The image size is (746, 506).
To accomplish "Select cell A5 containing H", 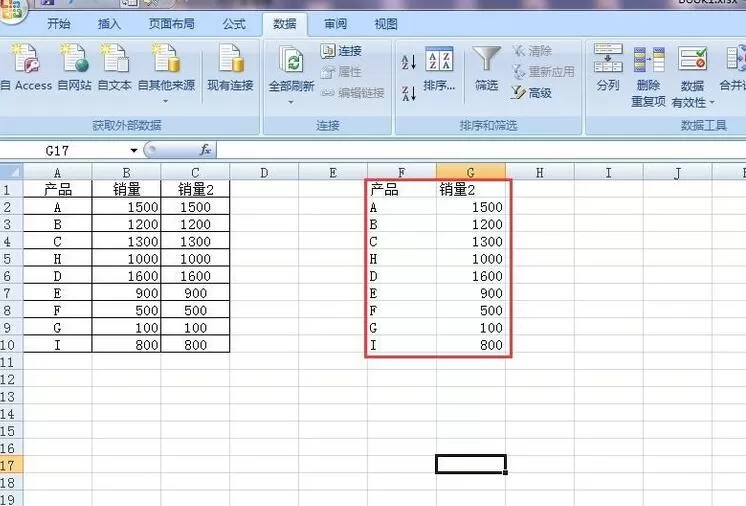I will [x=58, y=259].
